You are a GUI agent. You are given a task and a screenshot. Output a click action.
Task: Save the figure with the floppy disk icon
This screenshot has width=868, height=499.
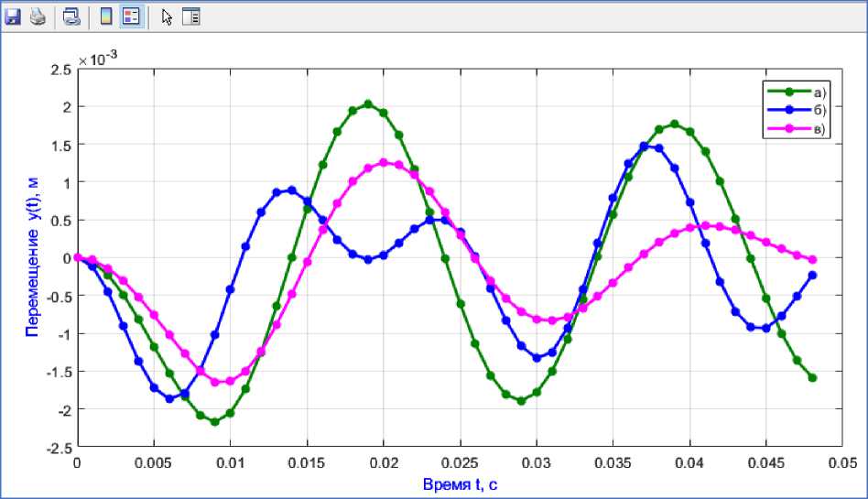12,17
